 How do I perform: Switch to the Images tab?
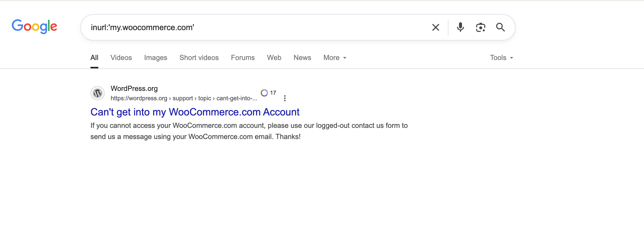155,58
